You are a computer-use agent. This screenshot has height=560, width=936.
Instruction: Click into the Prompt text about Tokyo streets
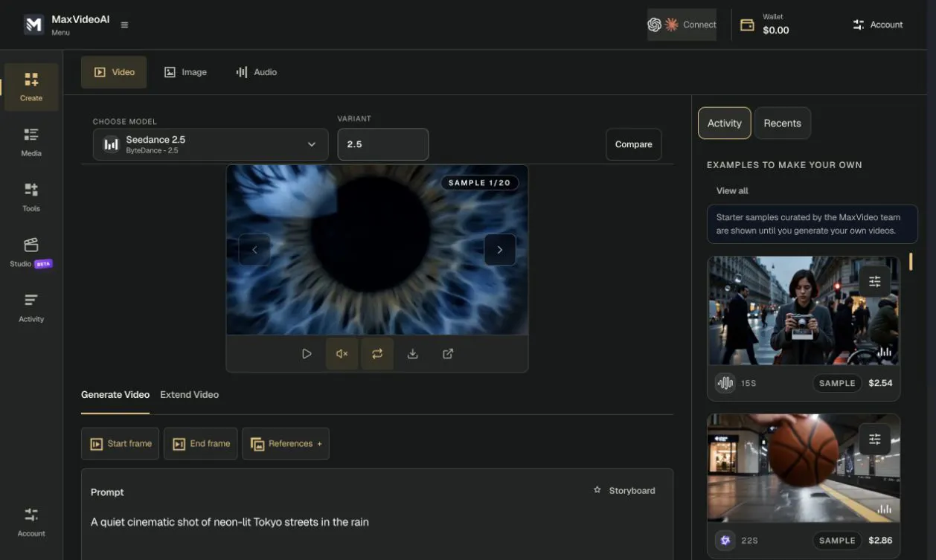tap(230, 522)
